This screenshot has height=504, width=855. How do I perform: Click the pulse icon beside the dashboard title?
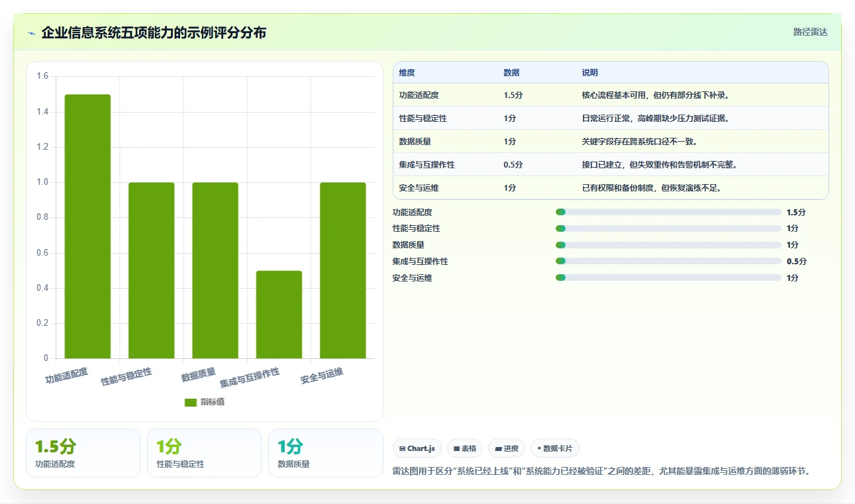32,33
